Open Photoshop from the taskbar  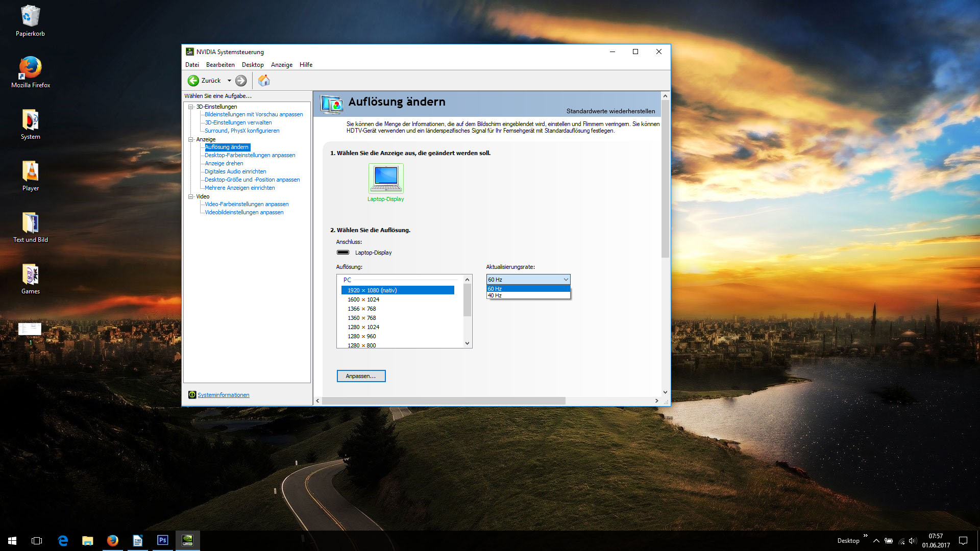pos(162,540)
